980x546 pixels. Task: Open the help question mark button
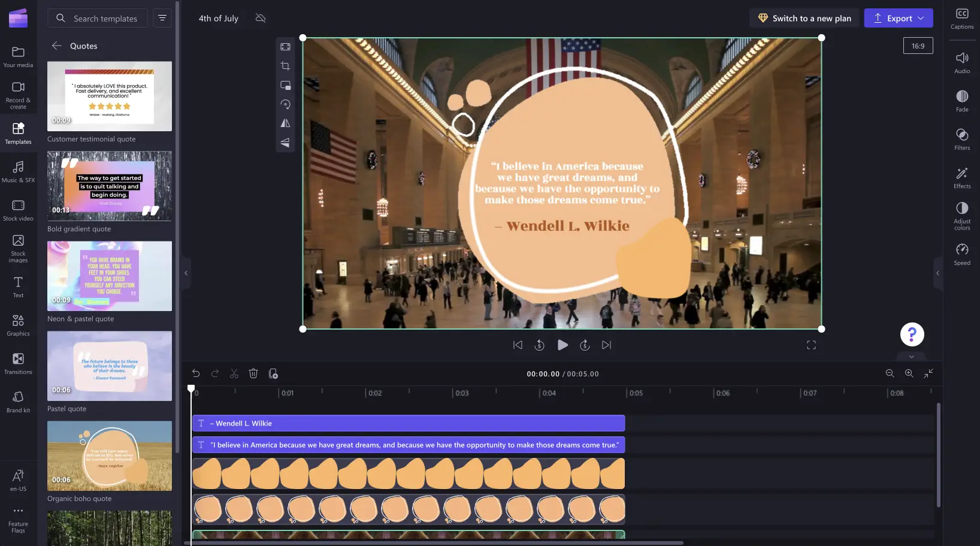point(912,334)
